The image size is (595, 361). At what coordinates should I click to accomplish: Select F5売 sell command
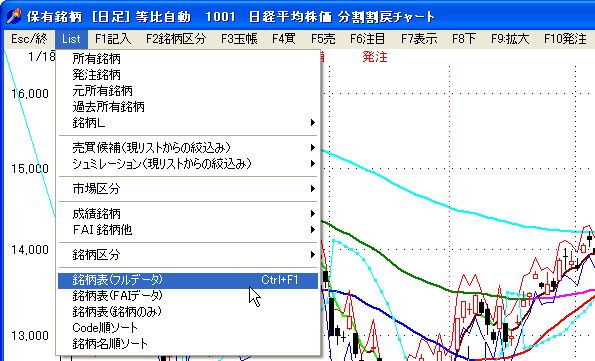coord(323,39)
